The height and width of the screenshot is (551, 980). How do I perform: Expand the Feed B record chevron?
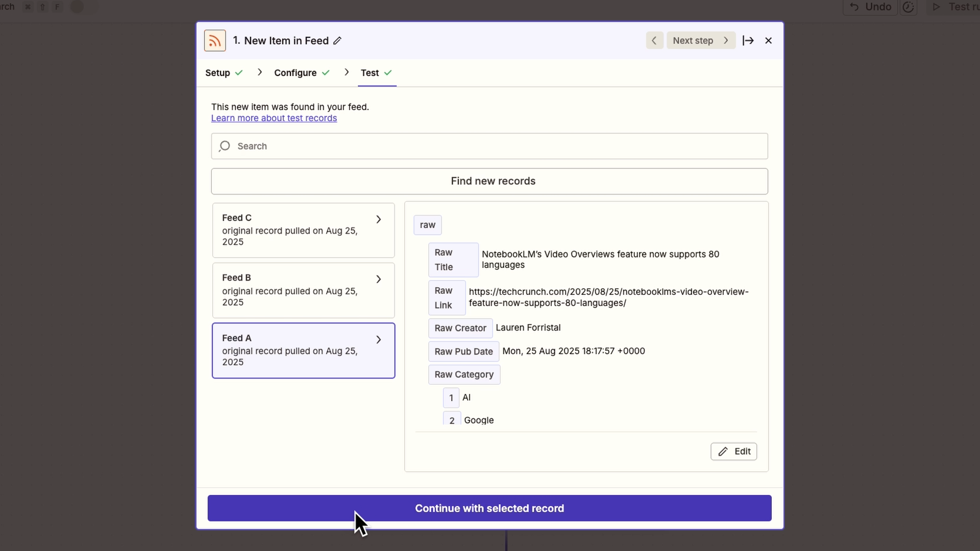point(378,280)
